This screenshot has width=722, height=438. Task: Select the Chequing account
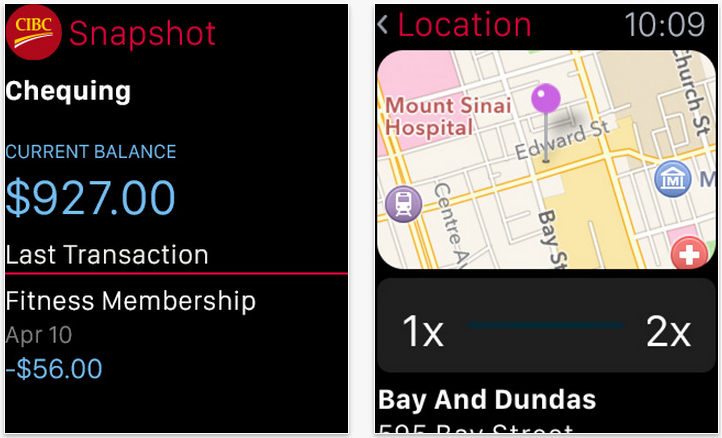pyautogui.click(x=68, y=92)
